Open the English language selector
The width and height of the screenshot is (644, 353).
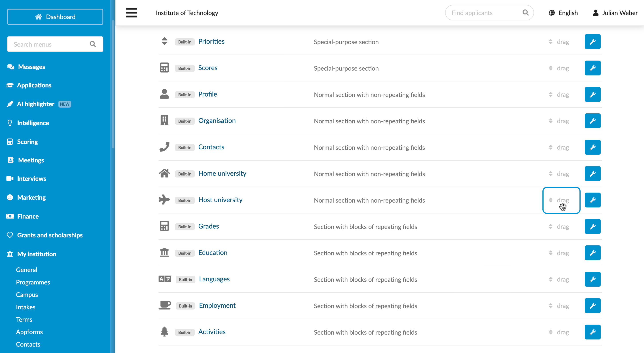(563, 13)
